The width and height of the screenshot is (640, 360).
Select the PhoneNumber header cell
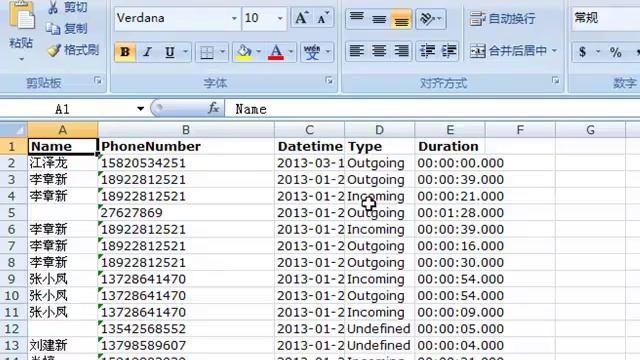click(186, 147)
